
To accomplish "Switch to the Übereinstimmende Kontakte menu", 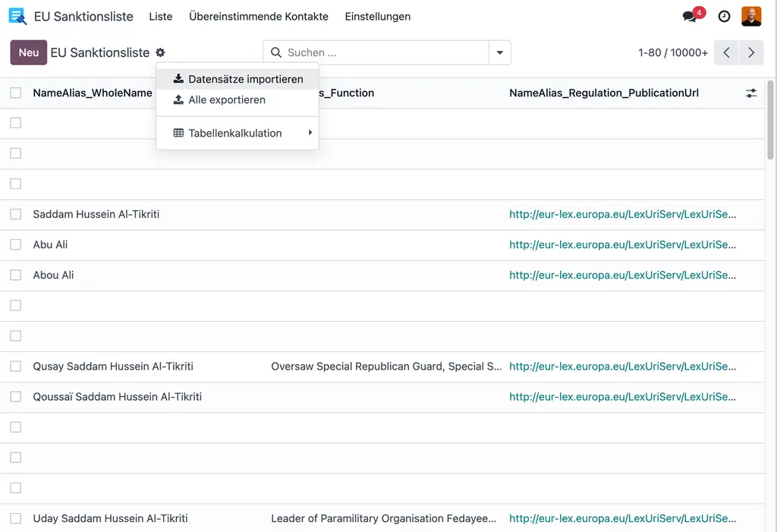I will point(259,15).
